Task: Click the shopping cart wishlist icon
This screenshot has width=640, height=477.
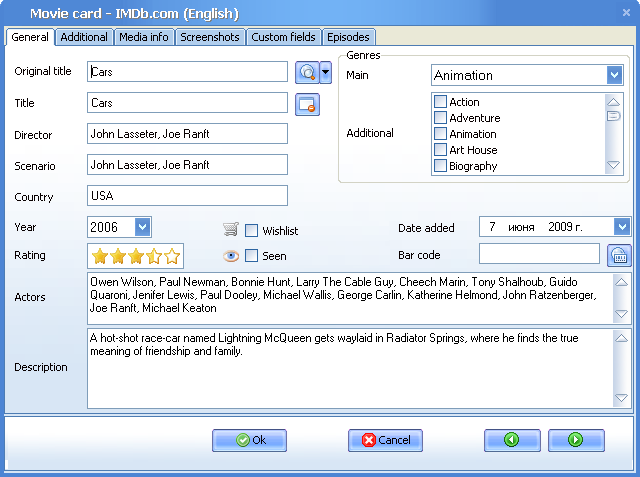Action: (231, 230)
